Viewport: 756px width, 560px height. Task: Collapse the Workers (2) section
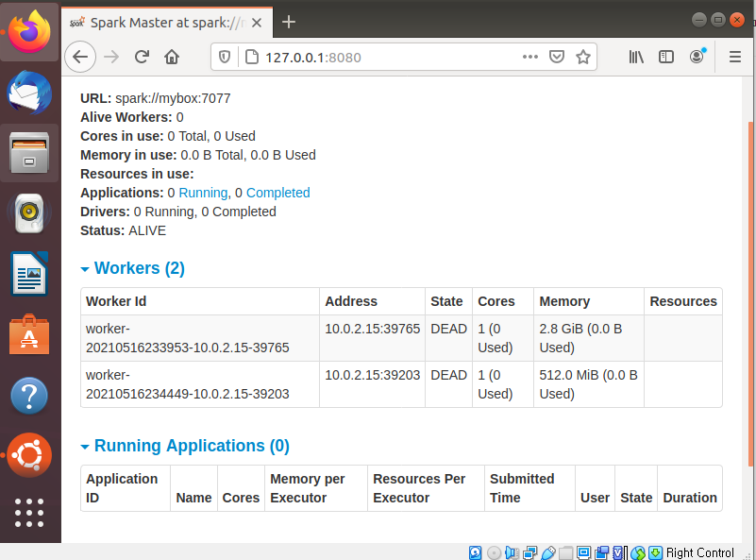point(132,268)
